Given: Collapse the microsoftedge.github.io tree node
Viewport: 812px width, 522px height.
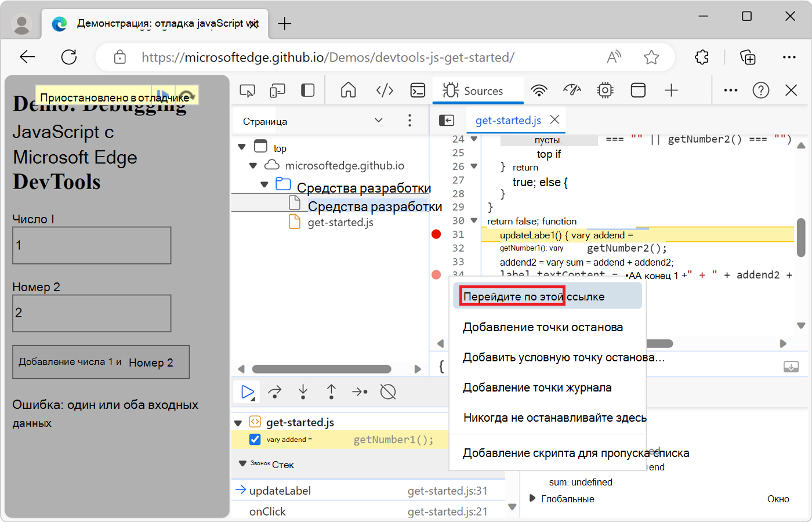Looking at the screenshot, I should pyautogui.click(x=253, y=166).
